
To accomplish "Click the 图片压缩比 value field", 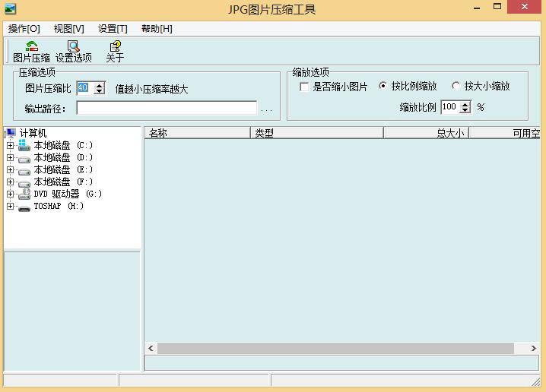I will click(86, 88).
